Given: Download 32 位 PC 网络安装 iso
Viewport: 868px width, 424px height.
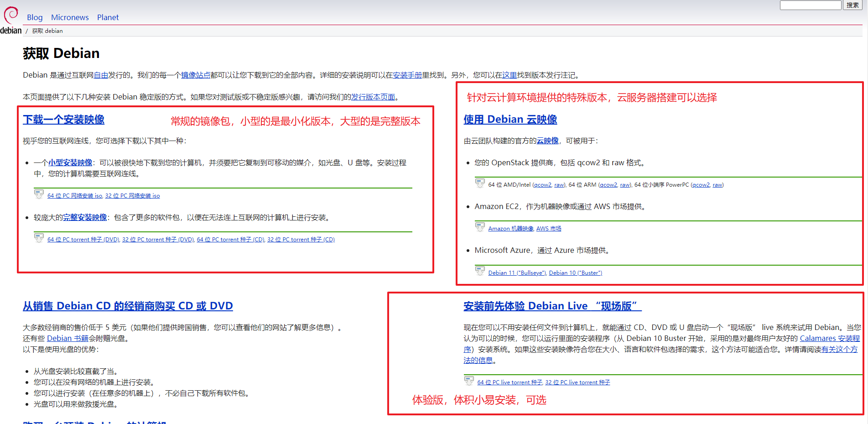Looking at the screenshot, I should 133,196.
